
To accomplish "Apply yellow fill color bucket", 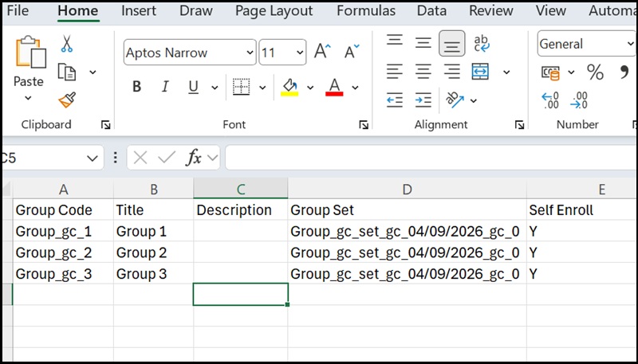I will [x=289, y=87].
